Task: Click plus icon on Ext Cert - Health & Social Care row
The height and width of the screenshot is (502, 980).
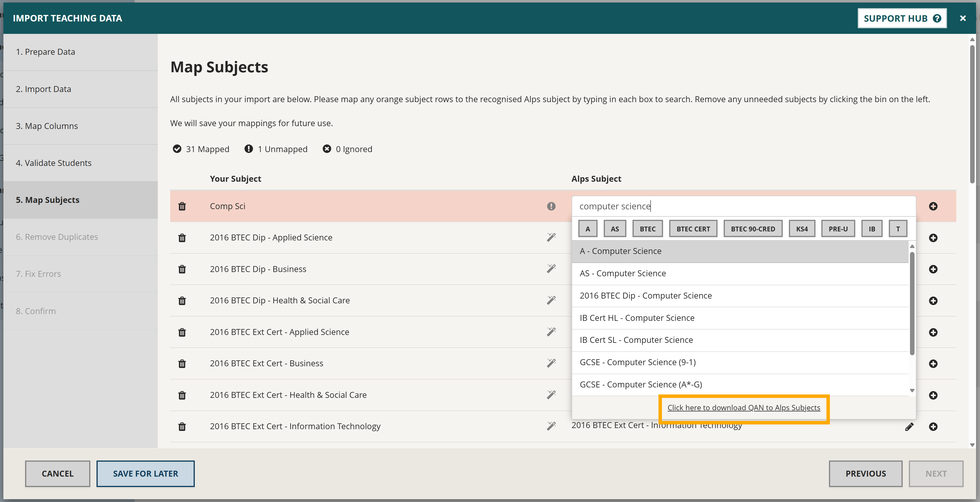Action: coord(933,395)
